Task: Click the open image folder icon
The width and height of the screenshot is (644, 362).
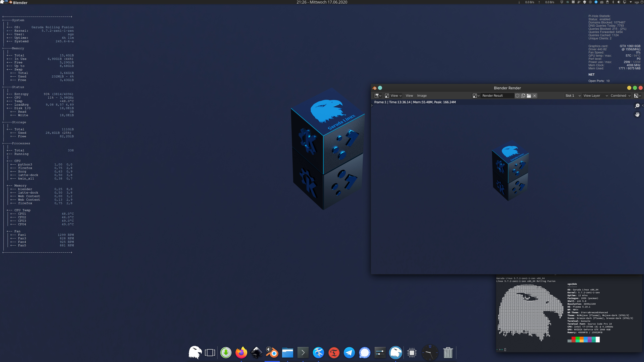Action: 529,96
